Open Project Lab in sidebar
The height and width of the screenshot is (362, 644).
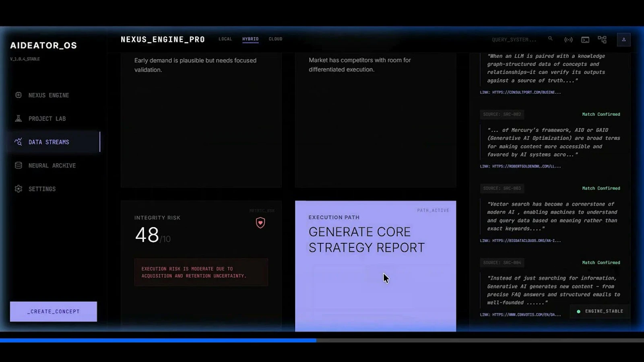pos(47,119)
